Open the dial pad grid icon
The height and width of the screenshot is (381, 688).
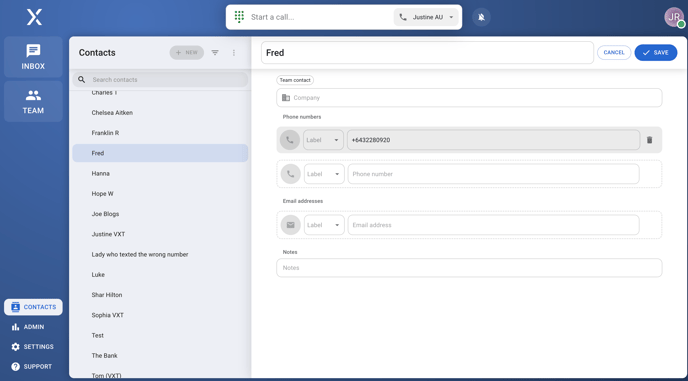click(239, 17)
